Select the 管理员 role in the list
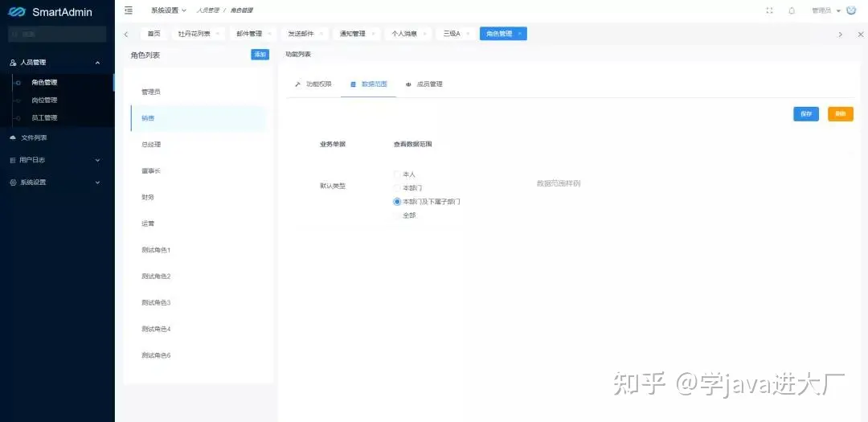This screenshot has width=868, height=422. pyautogui.click(x=199, y=92)
